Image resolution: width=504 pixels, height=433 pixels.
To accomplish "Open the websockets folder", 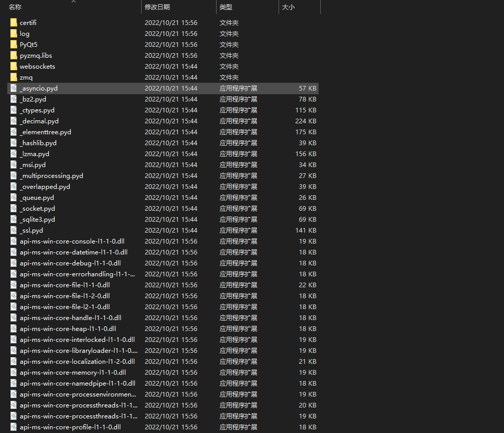I will pyautogui.click(x=37, y=66).
